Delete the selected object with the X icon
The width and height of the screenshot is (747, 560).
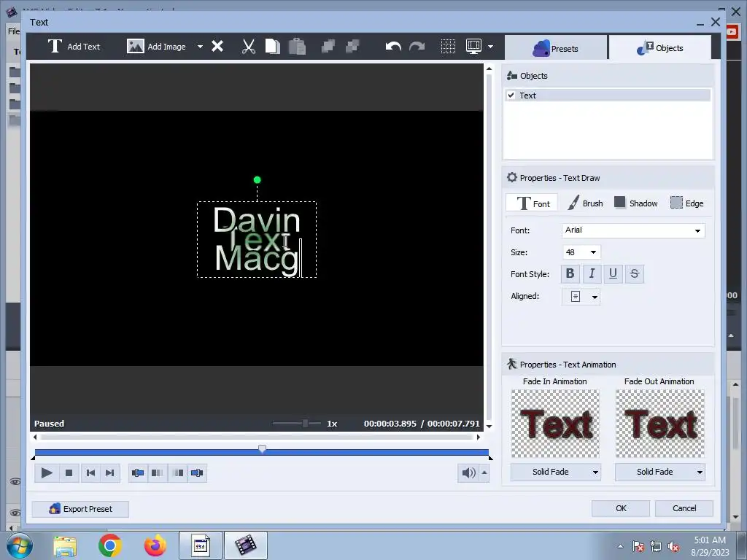(x=217, y=46)
